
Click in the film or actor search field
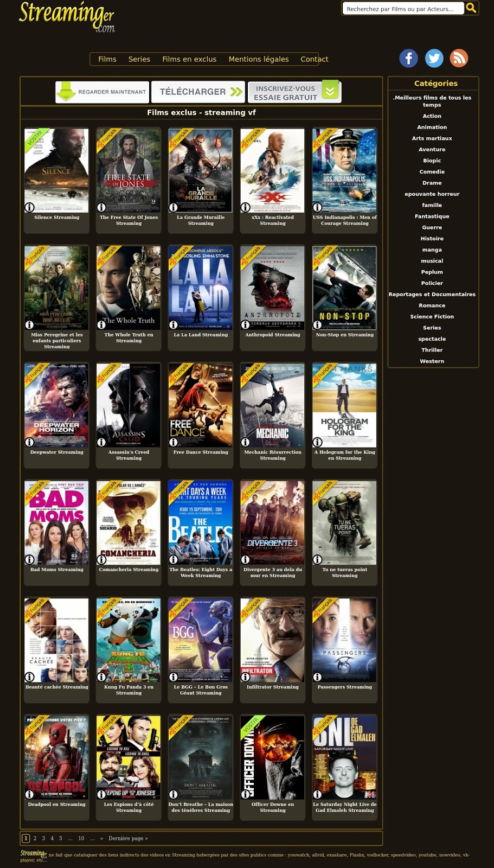tap(403, 8)
